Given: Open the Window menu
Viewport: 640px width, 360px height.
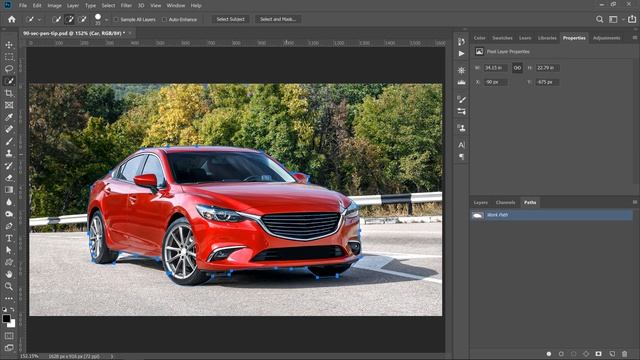Looking at the screenshot, I should point(176,5).
